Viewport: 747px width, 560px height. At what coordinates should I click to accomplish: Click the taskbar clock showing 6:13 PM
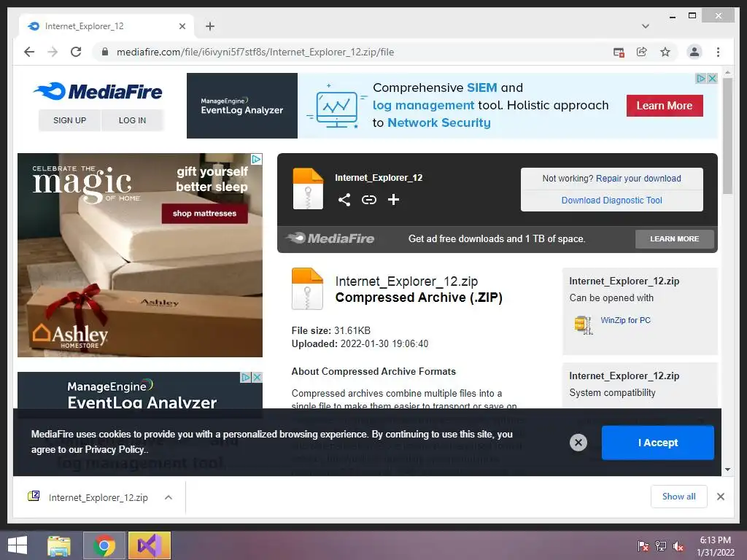pyautogui.click(x=715, y=546)
